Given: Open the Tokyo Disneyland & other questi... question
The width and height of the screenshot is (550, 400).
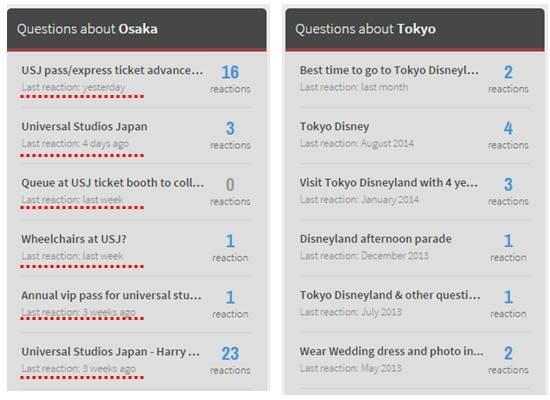Looking at the screenshot, I should click(390, 295).
